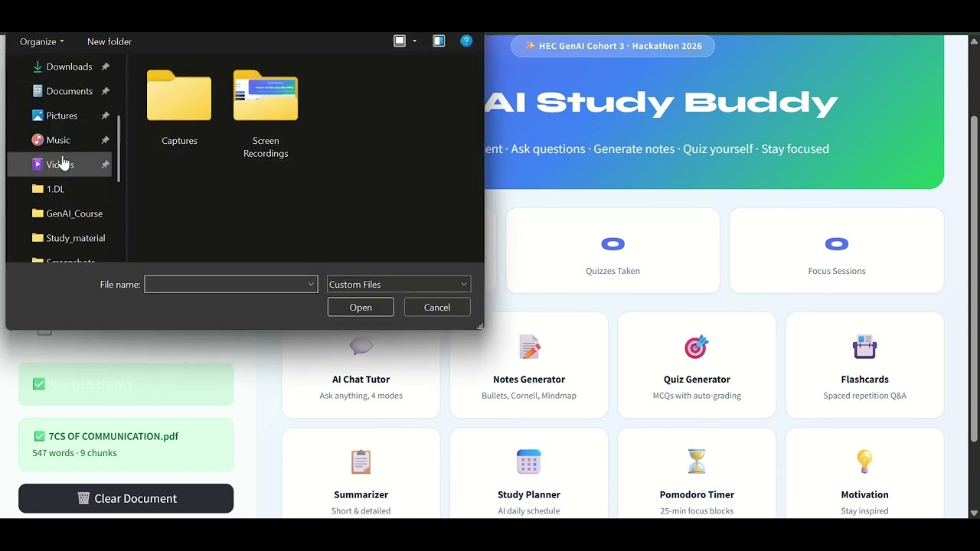Cancel the file dialog
Image resolution: width=980 pixels, height=551 pixels.
(x=437, y=308)
